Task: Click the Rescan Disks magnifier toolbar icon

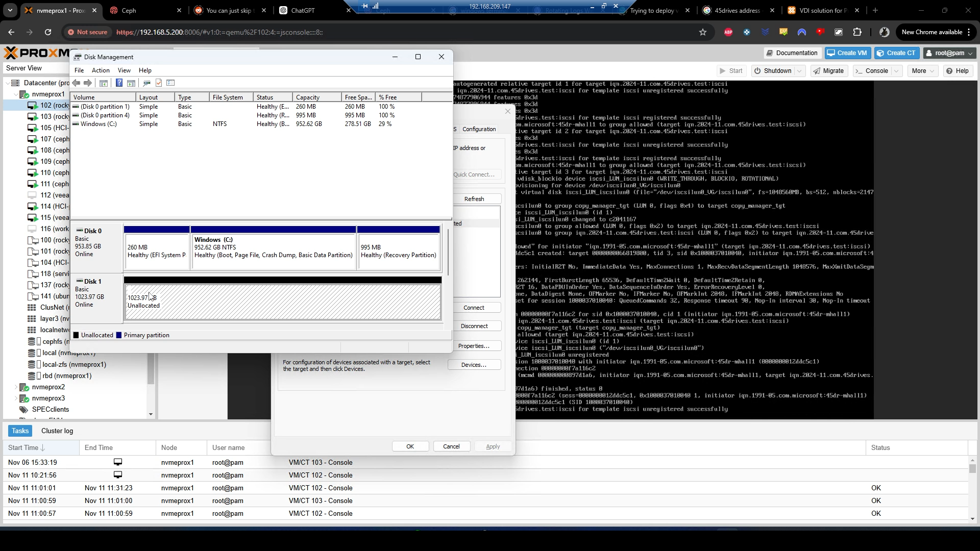Action: tap(146, 83)
